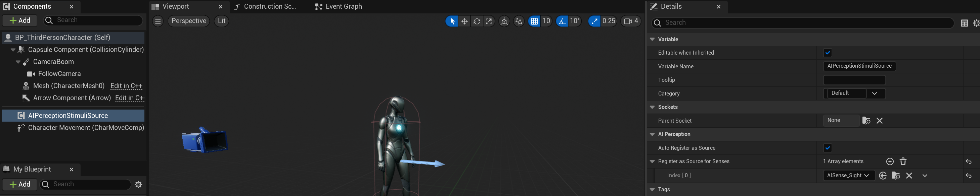Open grid snap size value 10
This screenshot has width=980, height=196.
546,21
